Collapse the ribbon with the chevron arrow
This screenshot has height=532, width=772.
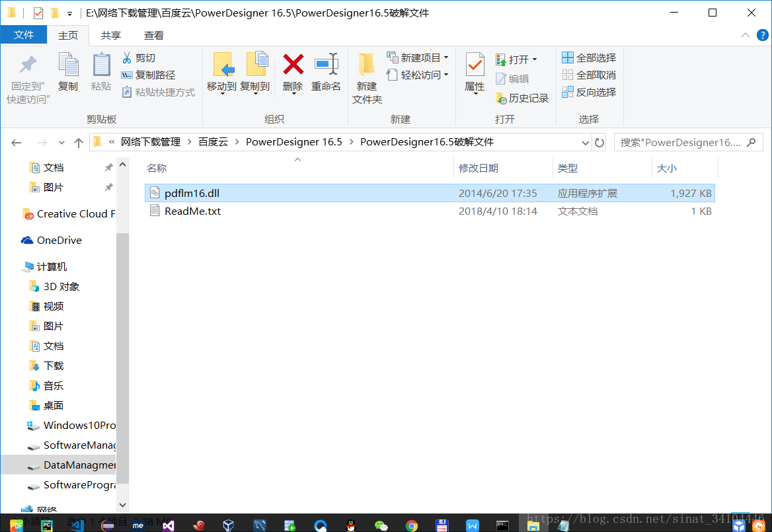click(x=746, y=35)
